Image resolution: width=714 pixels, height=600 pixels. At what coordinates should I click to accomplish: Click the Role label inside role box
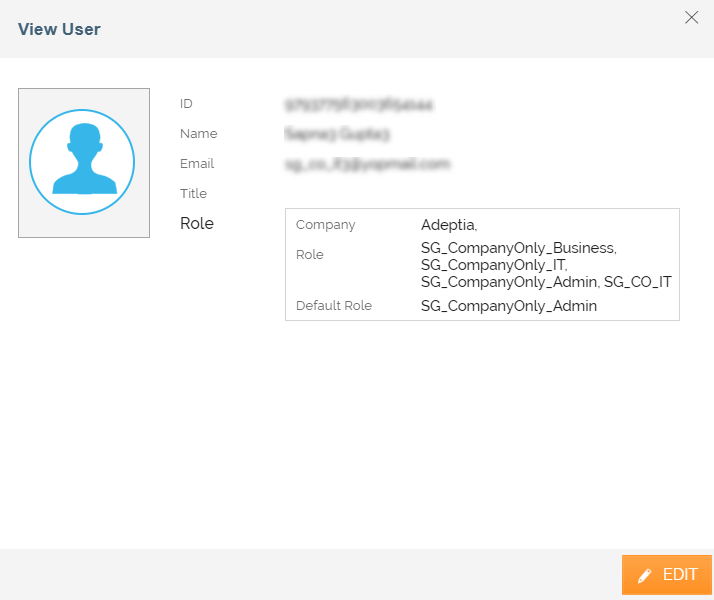[310, 255]
